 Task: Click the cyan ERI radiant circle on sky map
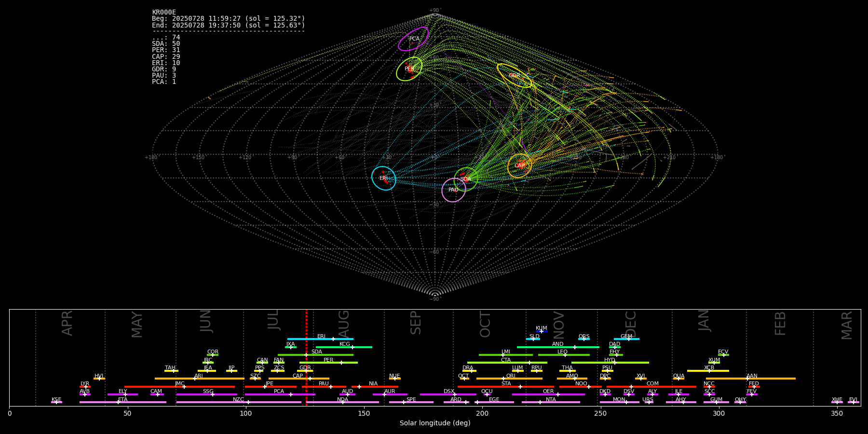(x=384, y=178)
